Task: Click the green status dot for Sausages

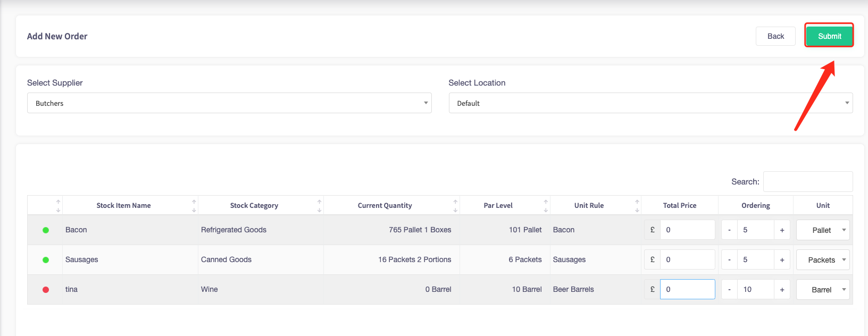Action: coord(46,260)
